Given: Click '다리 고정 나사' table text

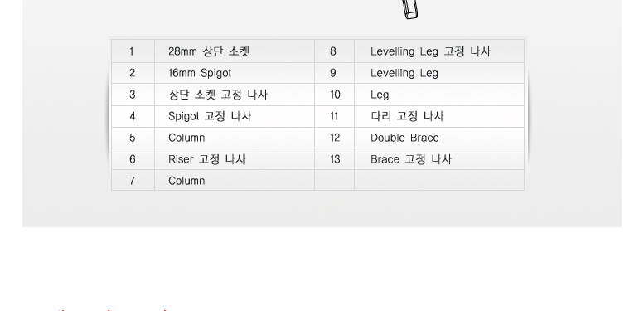Looking at the screenshot, I should click(407, 116).
